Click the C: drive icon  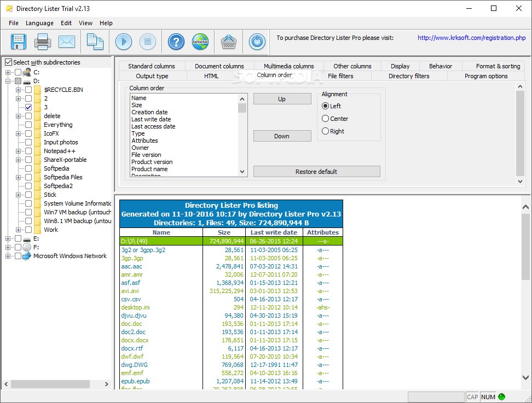tap(27, 72)
